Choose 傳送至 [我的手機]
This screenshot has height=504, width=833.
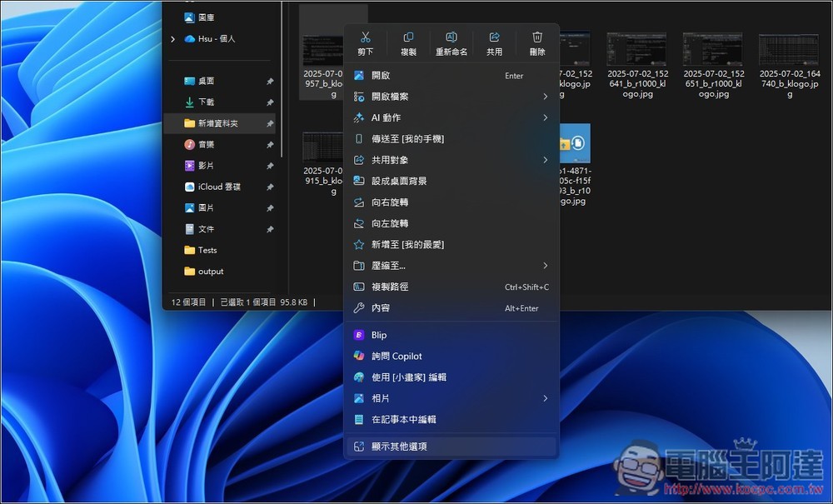451,139
